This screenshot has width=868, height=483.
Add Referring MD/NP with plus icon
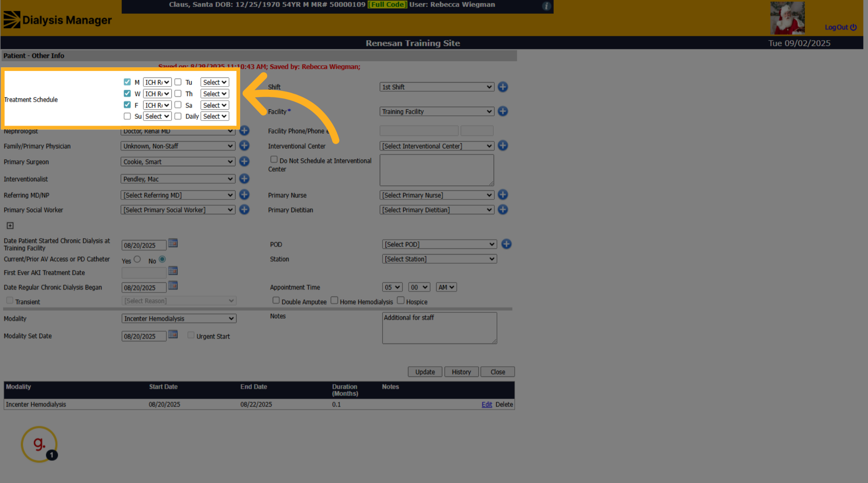coord(244,195)
